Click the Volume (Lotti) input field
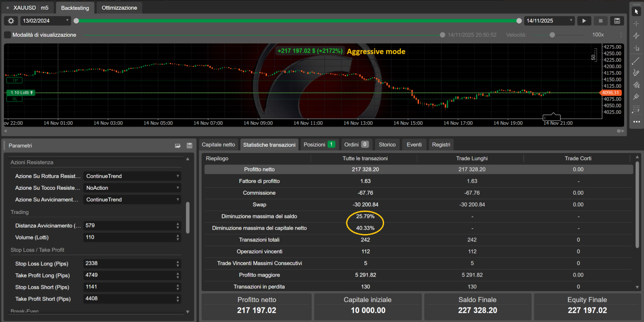The height and width of the screenshot is (322, 644). click(x=132, y=238)
